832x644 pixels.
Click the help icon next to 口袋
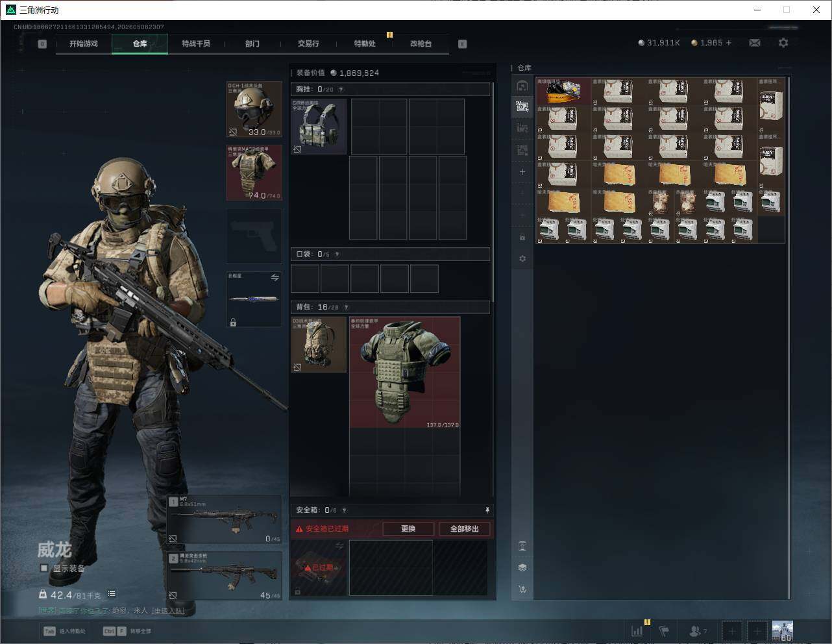pyautogui.click(x=337, y=254)
